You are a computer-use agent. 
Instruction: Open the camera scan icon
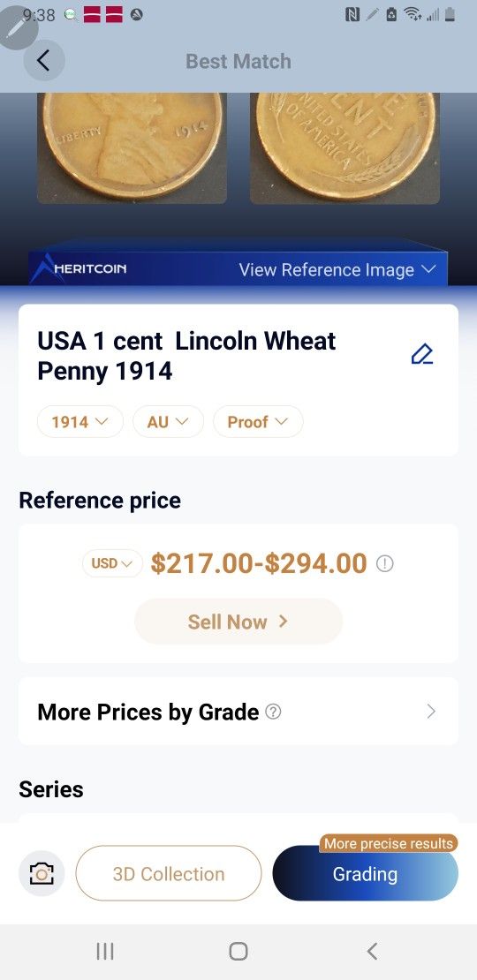tap(42, 873)
